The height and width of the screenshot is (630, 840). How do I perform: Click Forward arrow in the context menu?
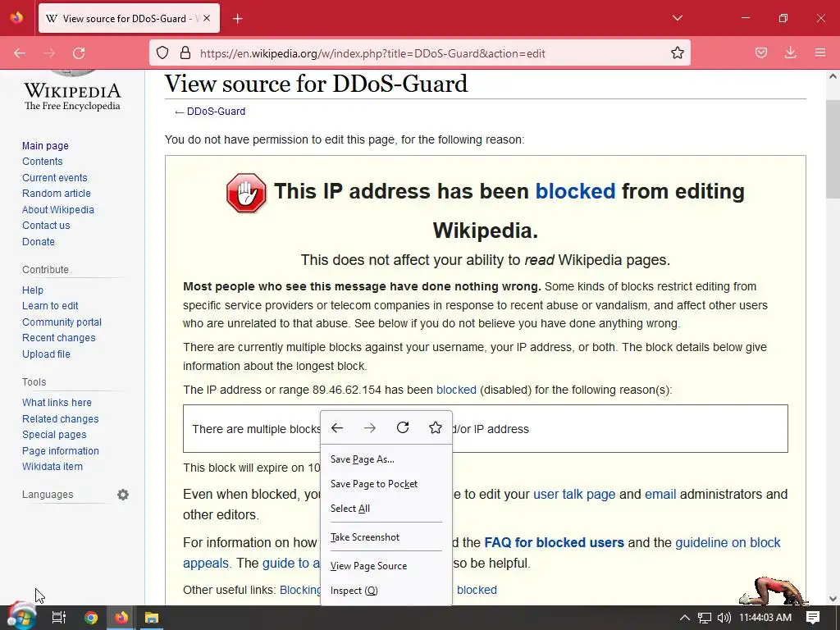pyautogui.click(x=370, y=427)
